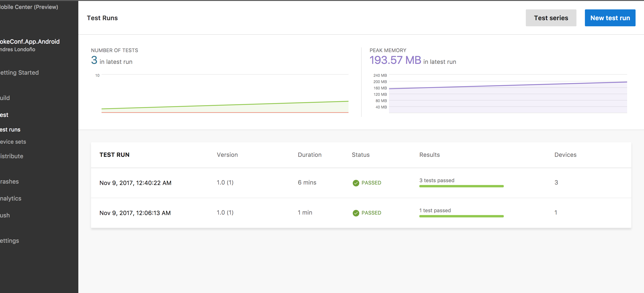The width and height of the screenshot is (644, 293).
Task: Click the New test run button
Action: pos(610,18)
